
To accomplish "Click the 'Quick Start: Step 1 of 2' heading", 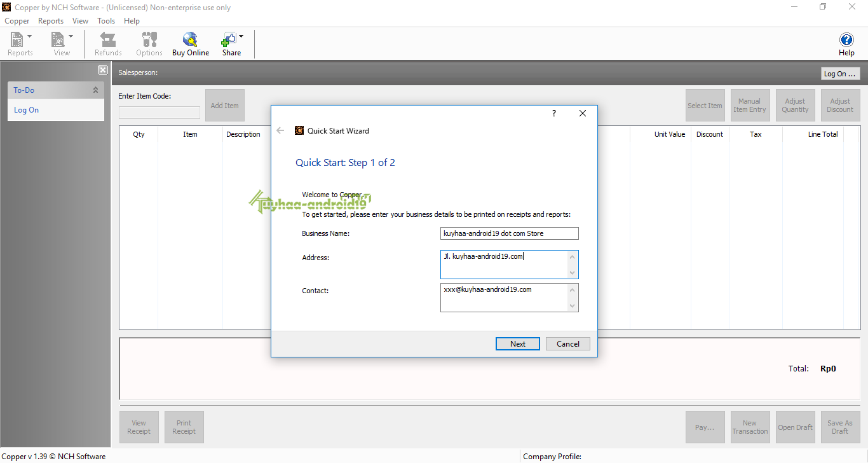I will click(345, 163).
